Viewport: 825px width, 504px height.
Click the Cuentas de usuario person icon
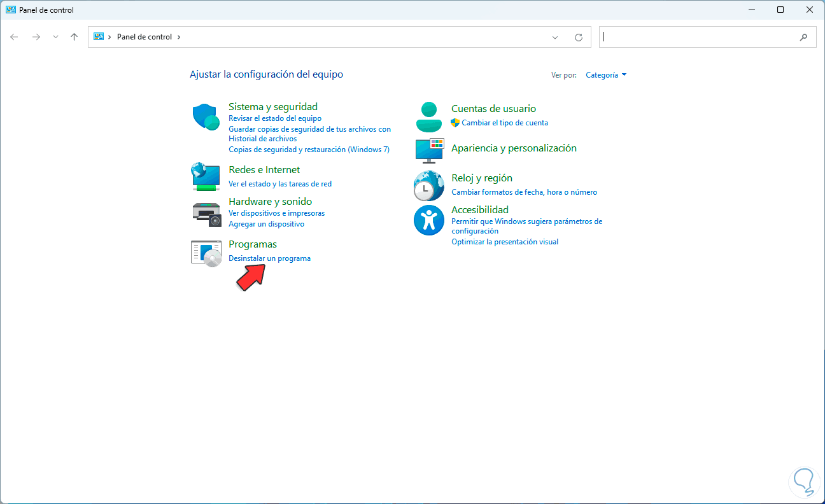[429, 116]
